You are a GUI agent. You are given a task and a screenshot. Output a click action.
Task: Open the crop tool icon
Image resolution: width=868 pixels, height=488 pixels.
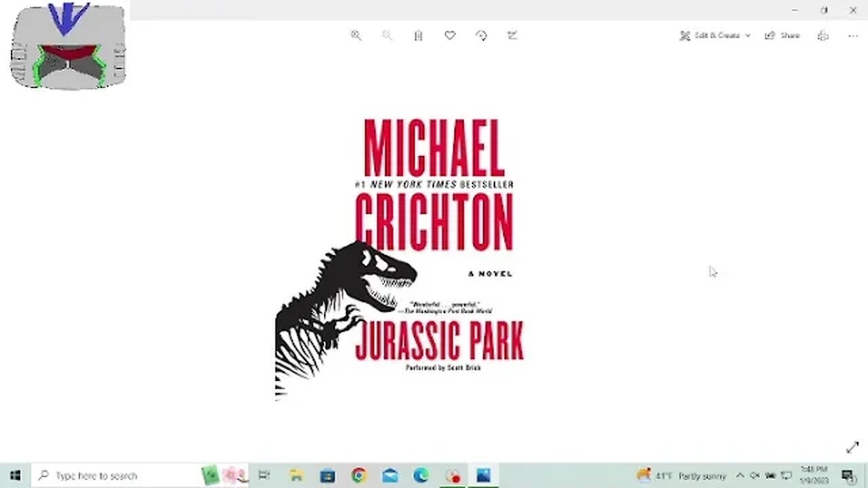point(513,35)
